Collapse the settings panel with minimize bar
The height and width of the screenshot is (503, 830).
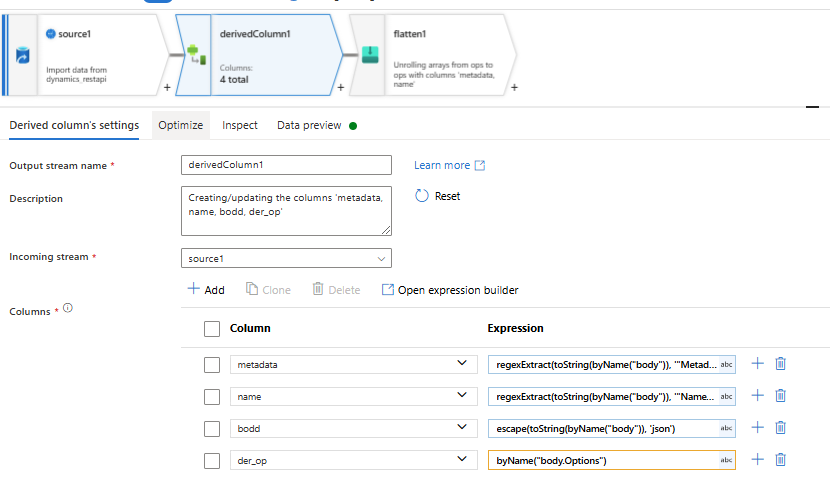point(812,107)
